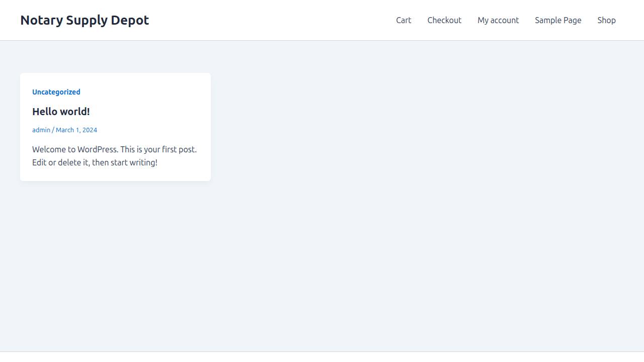Image resolution: width=644 pixels, height=362 pixels.
Task: Click the March 1, 2024 date
Action: (76, 130)
